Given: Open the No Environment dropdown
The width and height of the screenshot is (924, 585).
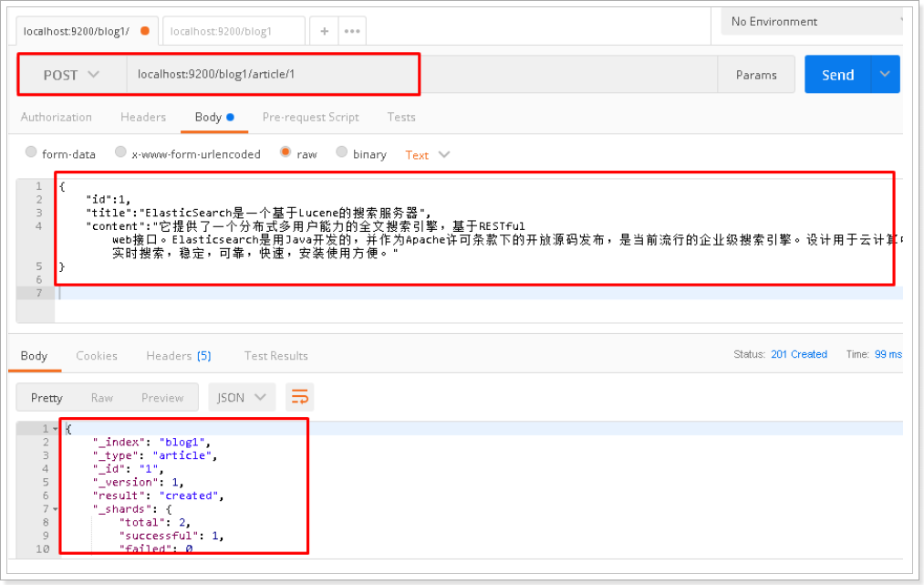Looking at the screenshot, I should tap(812, 22).
